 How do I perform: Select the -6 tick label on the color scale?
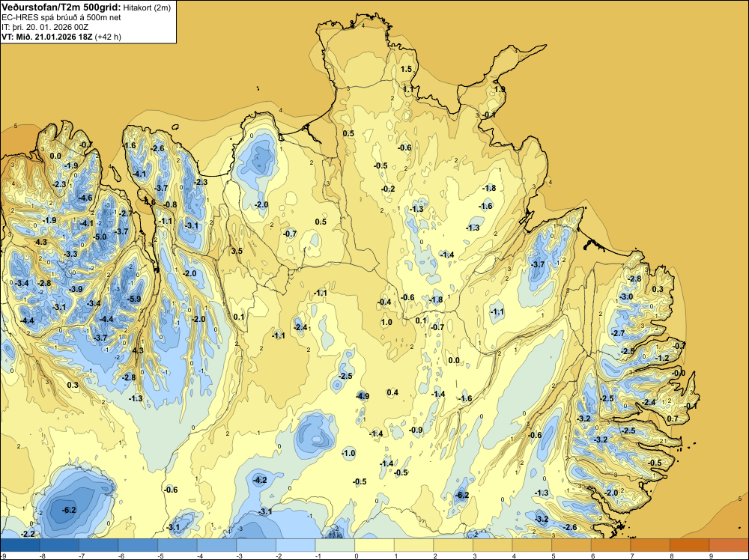click(x=122, y=556)
